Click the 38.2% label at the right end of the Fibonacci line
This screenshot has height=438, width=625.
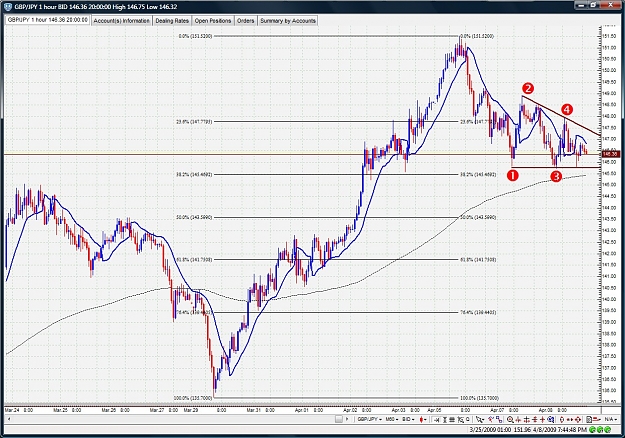[x=478, y=175]
